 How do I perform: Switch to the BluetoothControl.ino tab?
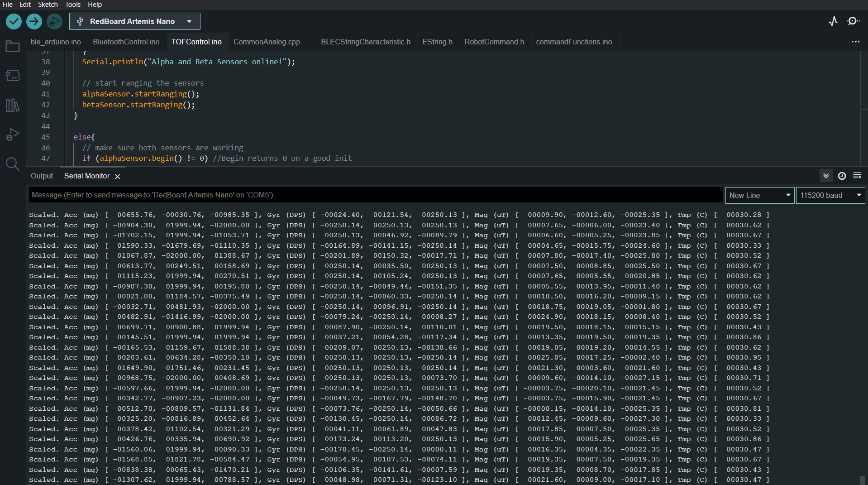point(126,42)
